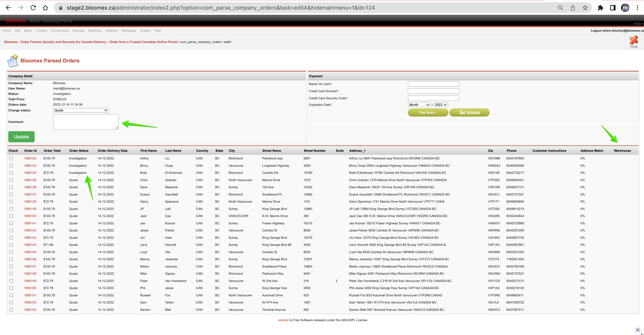Close the editor with red X icon
The height and width of the screenshot is (335, 644).
pos(633,42)
